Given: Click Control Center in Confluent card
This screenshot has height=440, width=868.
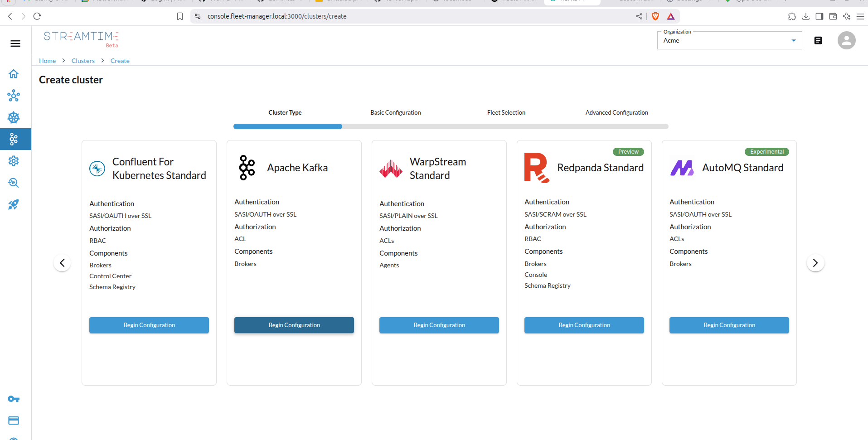Looking at the screenshot, I should click(x=110, y=276).
